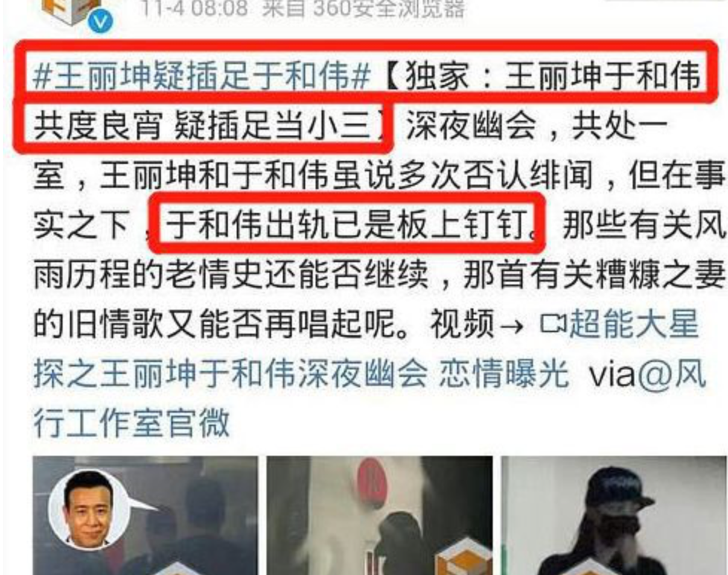This screenshot has width=728, height=575.
Task: Click the 独家：王丽坤于和伟 headline text
Action: coord(553,76)
